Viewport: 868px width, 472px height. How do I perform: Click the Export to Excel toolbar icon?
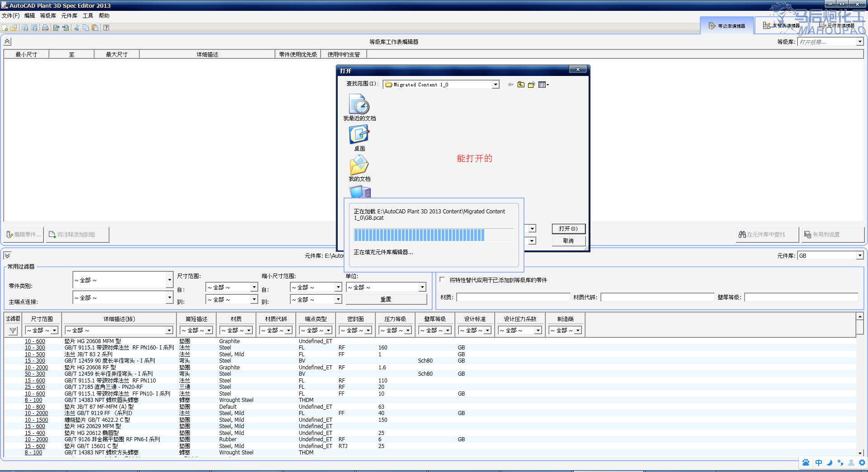(56, 28)
